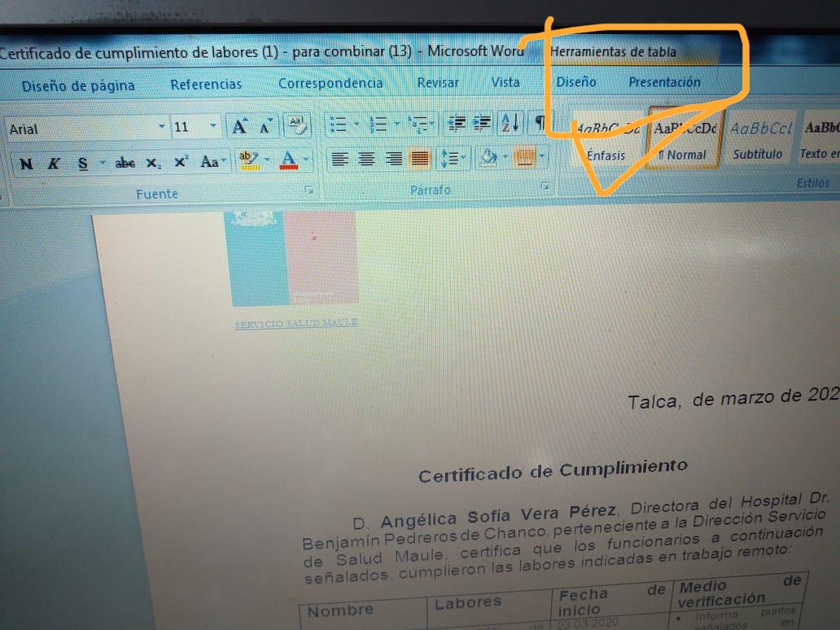Click the sort A-Z icon
This screenshot has height=630, width=840.
pos(510,123)
